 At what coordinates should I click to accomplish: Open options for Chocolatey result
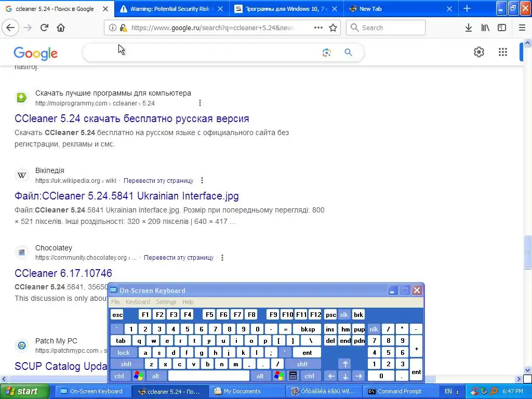(x=222, y=258)
